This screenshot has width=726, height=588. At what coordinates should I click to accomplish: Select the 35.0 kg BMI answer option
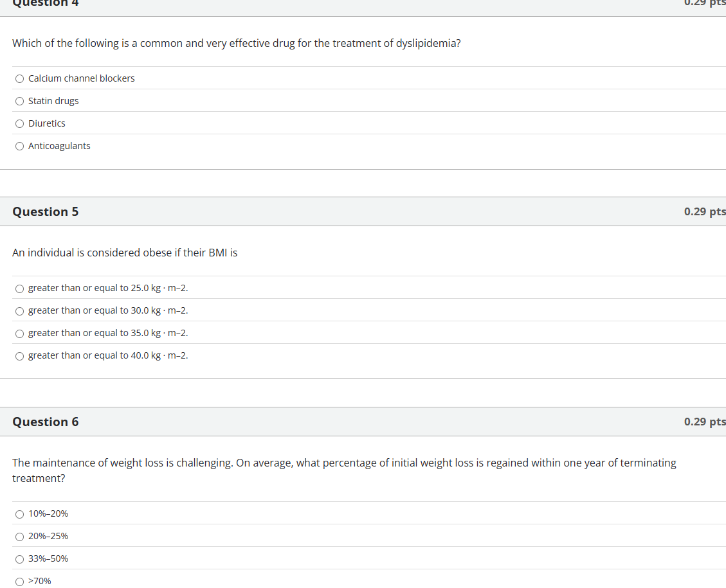pyautogui.click(x=19, y=334)
